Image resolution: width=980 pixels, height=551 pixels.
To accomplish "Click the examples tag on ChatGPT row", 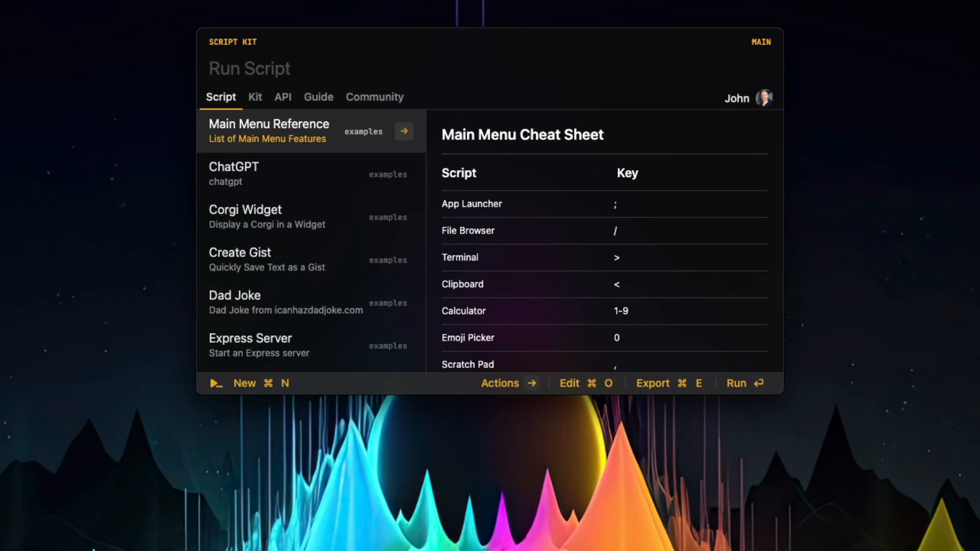I will coord(388,174).
